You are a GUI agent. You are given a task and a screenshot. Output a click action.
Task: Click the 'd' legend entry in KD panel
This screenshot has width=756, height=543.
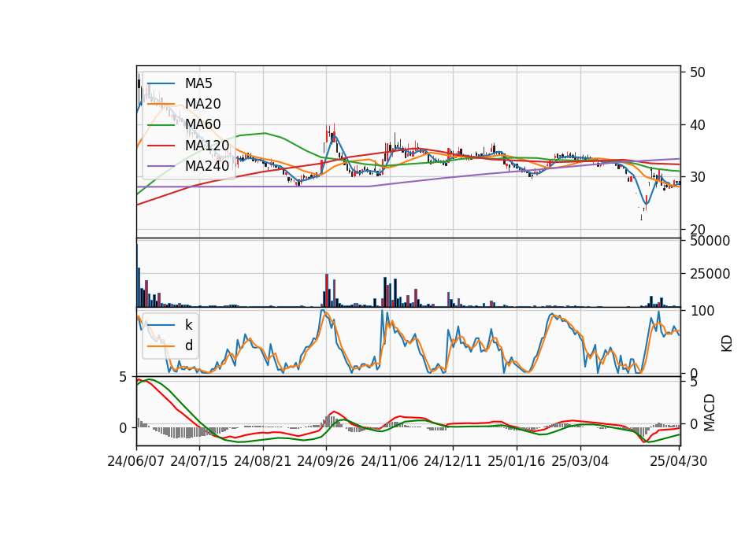pyautogui.click(x=188, y=345)
